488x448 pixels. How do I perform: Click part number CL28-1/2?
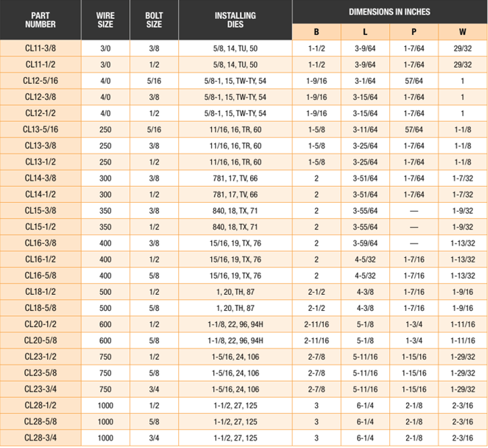tap(40, 405)
